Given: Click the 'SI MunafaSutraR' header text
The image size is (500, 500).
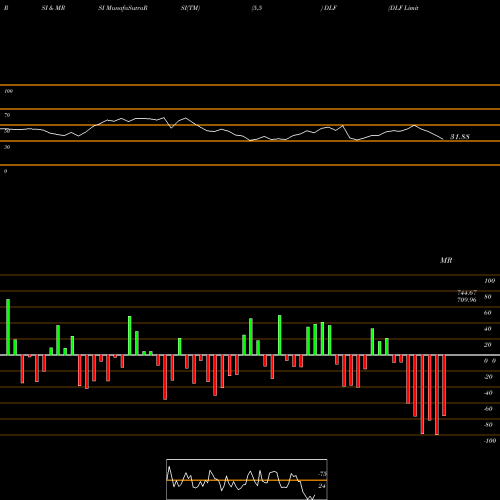Looking at the screenshot, I should tap(123, 8).
